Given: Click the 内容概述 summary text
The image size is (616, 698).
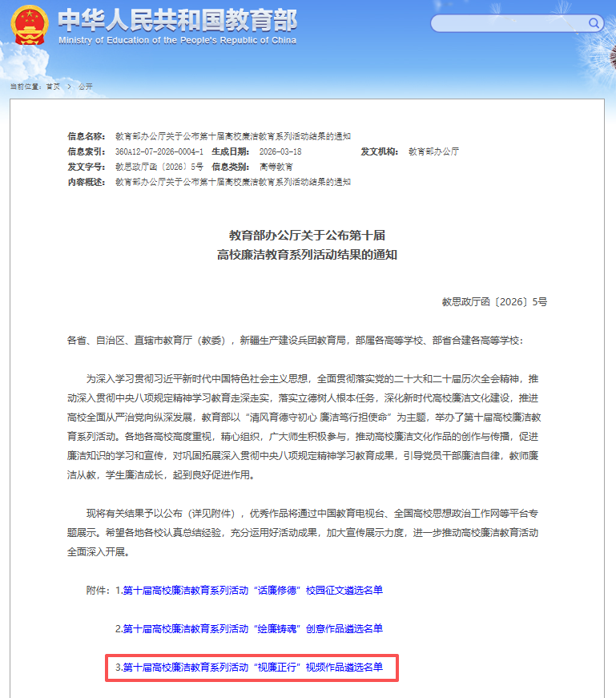Looking at the screenshot, I should pyautogui.click(x=232, y=182).
